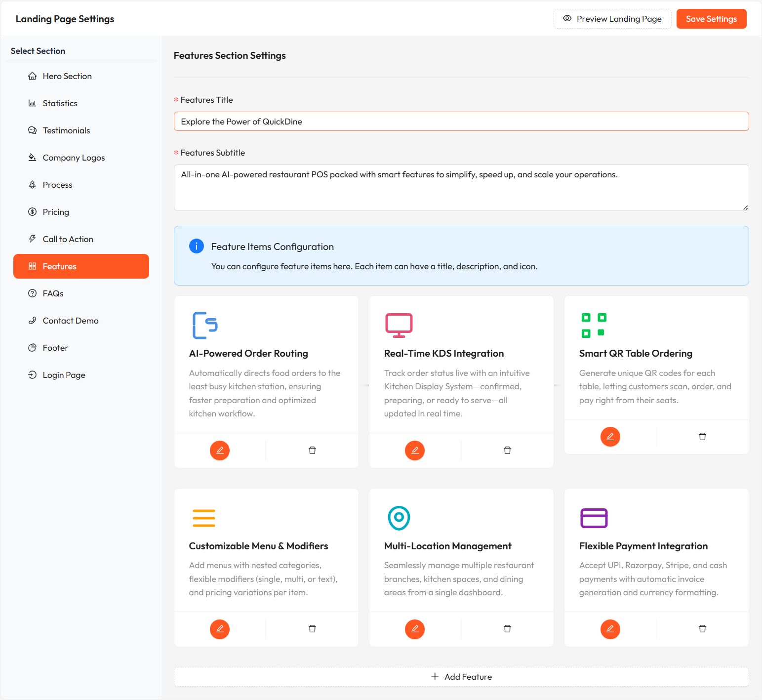Click into the Features Title field
The width and height of the screenshot is (762, 700).
click(461, 122)
